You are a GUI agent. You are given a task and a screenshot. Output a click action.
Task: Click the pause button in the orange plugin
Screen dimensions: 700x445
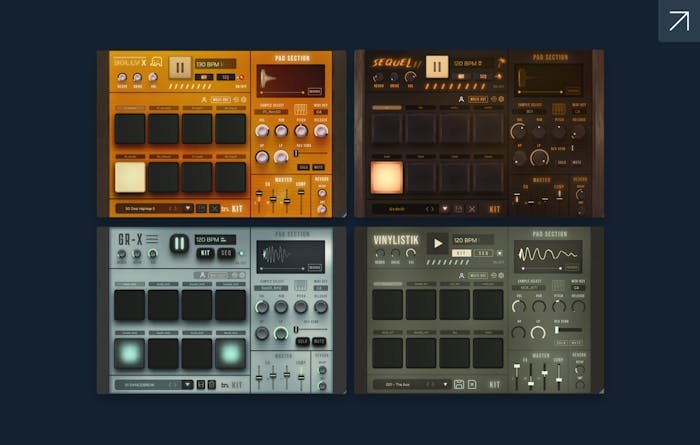pyautogui.click(x=180, y=67)
